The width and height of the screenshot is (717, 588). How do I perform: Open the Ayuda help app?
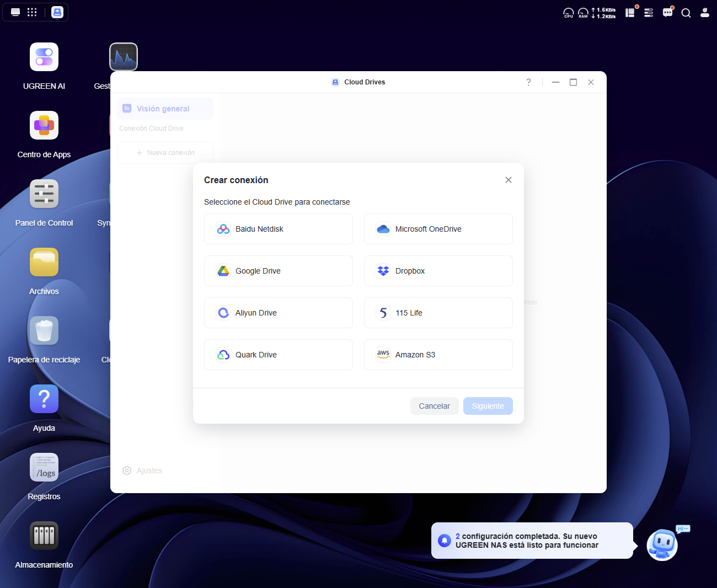44,399
